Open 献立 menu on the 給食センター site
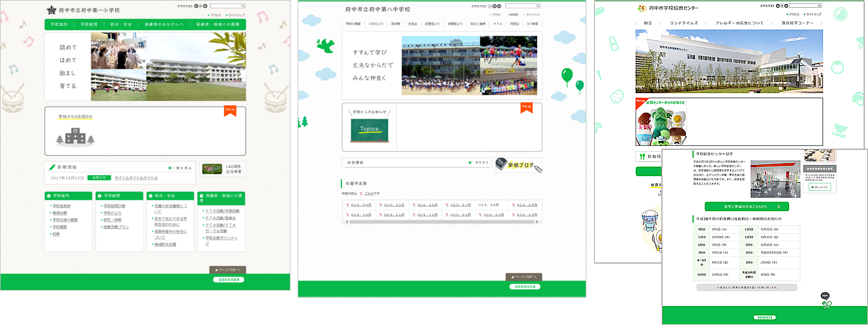 pyautogui.click(x=648, y=23)
